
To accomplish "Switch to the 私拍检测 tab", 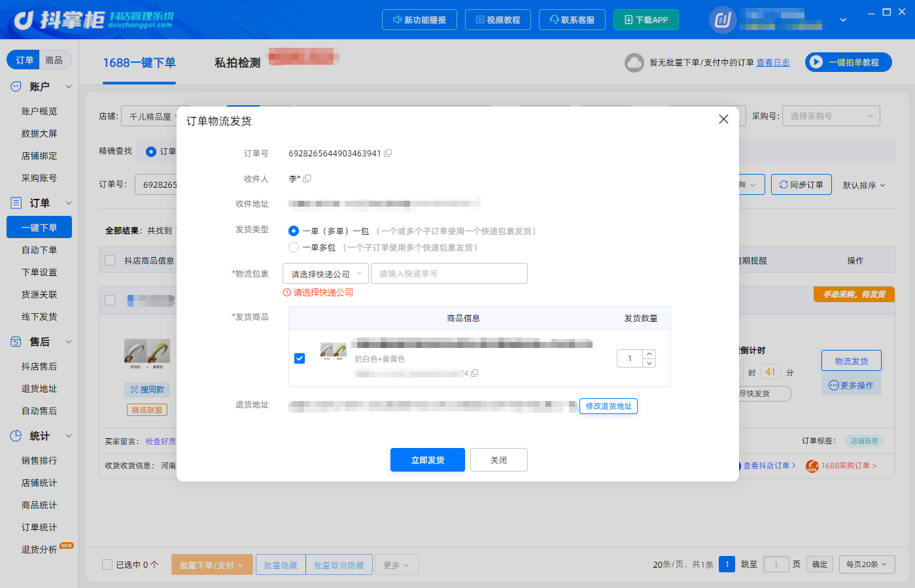I will [237, 63].
